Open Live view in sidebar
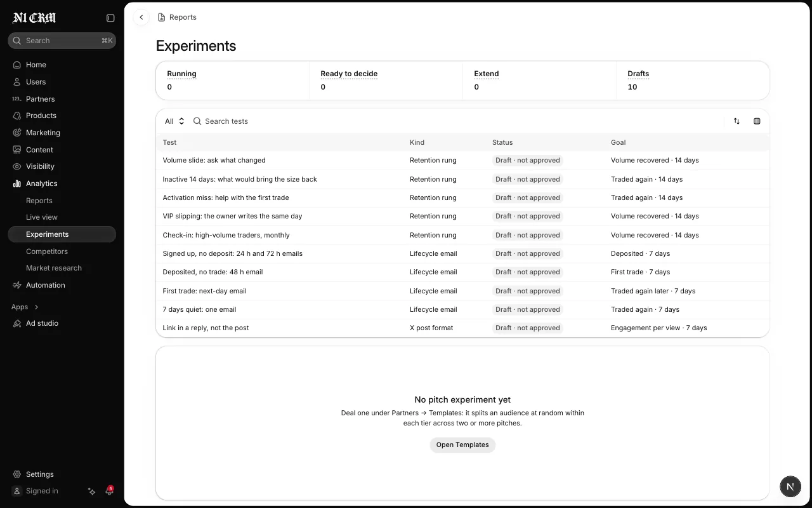 (x=42, y=217)
